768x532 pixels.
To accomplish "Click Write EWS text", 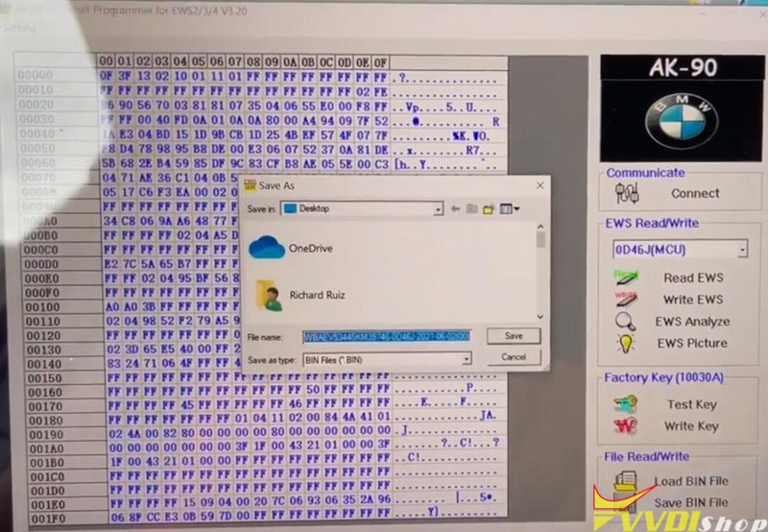I will 692,300.
